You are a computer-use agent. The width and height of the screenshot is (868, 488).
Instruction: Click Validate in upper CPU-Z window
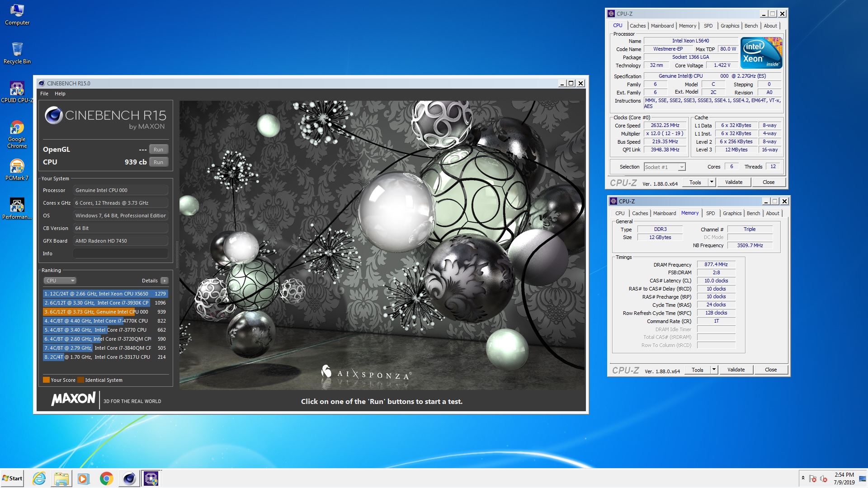tap(734, 183)
